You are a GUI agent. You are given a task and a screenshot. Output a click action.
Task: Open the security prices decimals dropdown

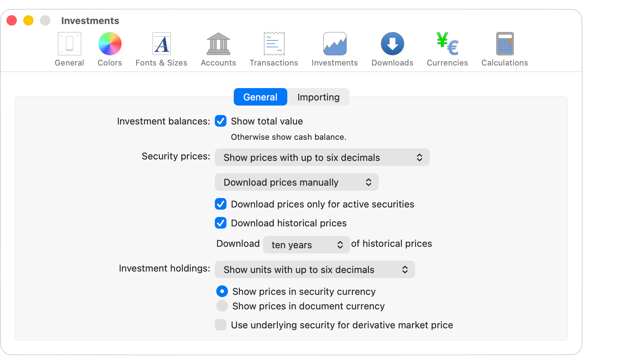(322, 157)
